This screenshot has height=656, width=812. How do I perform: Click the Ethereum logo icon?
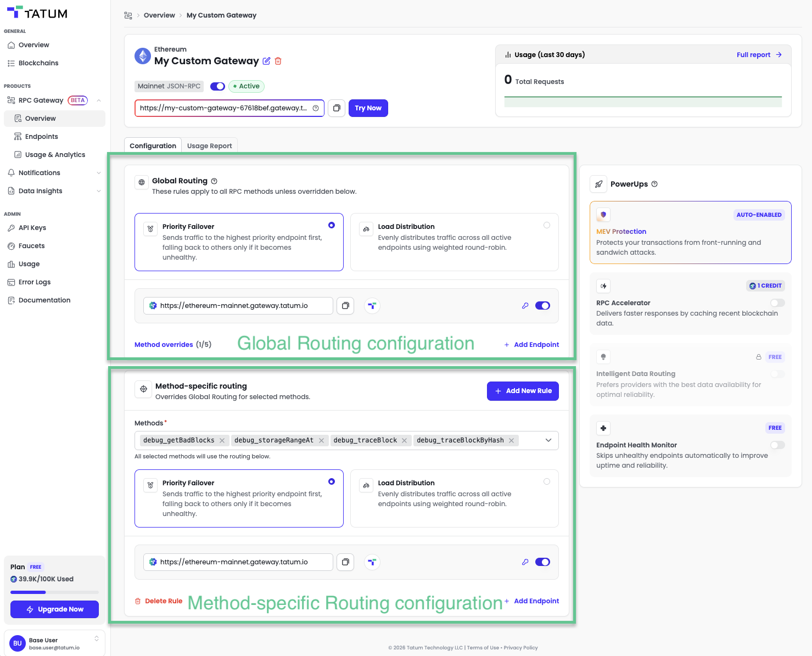[x=143, y=56]
